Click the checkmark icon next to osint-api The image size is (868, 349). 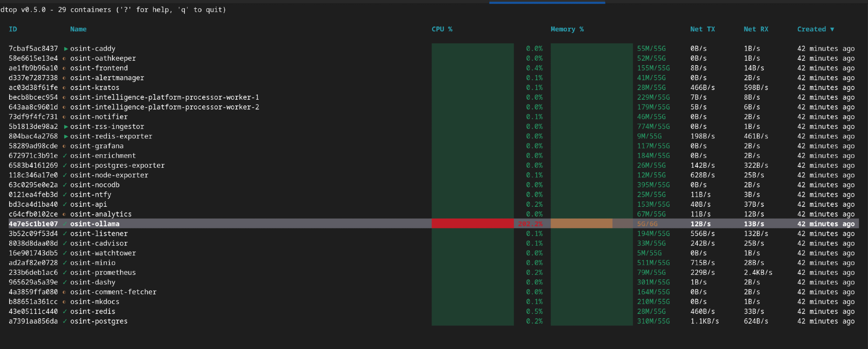point(65,205)
